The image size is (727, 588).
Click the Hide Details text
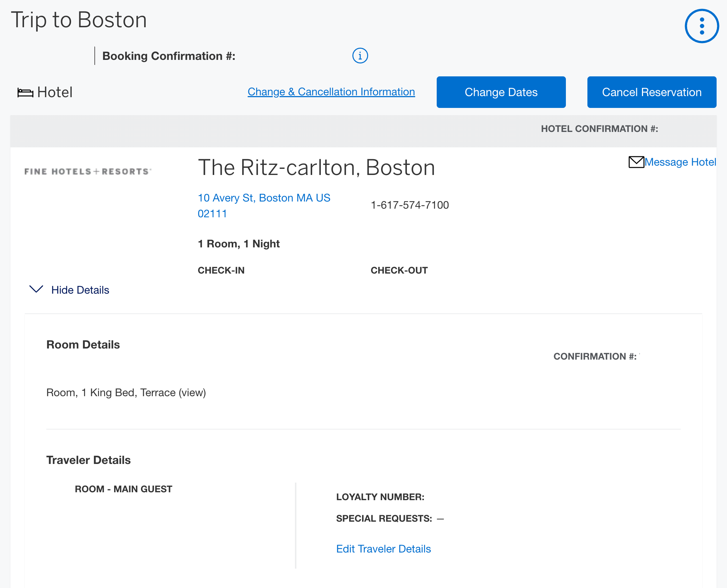80,290
